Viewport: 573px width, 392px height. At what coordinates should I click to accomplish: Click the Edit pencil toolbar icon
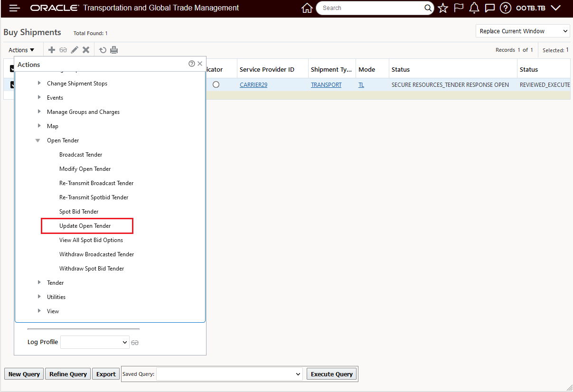click(75, 50)
